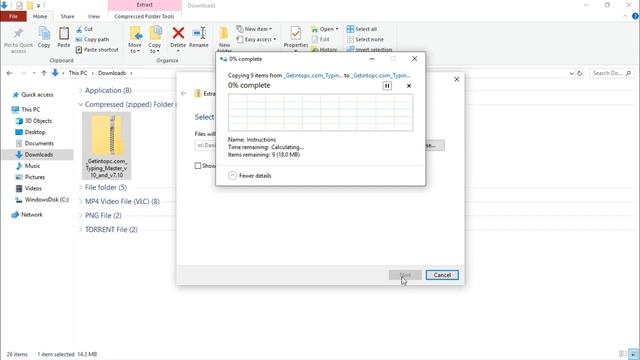Select the Getintopc Typing Master zip file

(107, 146)
